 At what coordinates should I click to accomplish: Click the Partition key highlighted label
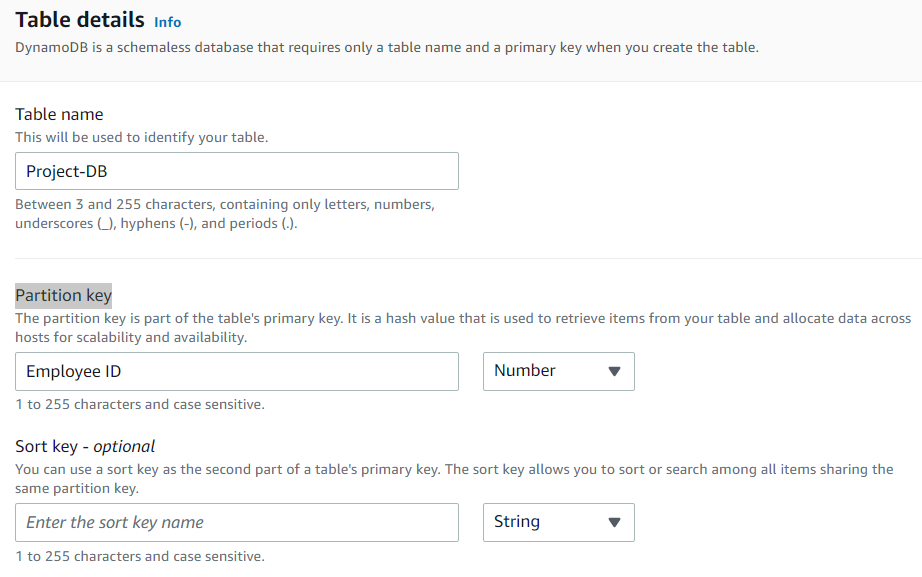(63, 295)
